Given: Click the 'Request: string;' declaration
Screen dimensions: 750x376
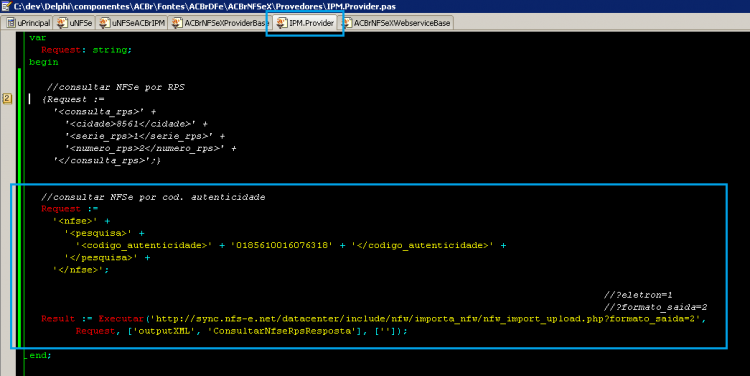Looking at the screenshot, I should coord(87,50).
